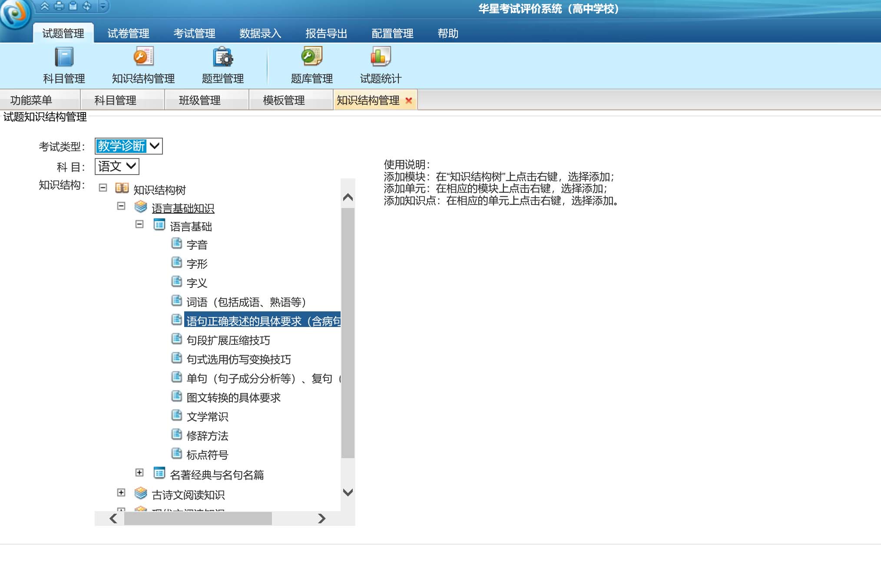Collapse the 知识结构树 root node
The width and height of the screenshot is (881, 588).
point(103,188)
